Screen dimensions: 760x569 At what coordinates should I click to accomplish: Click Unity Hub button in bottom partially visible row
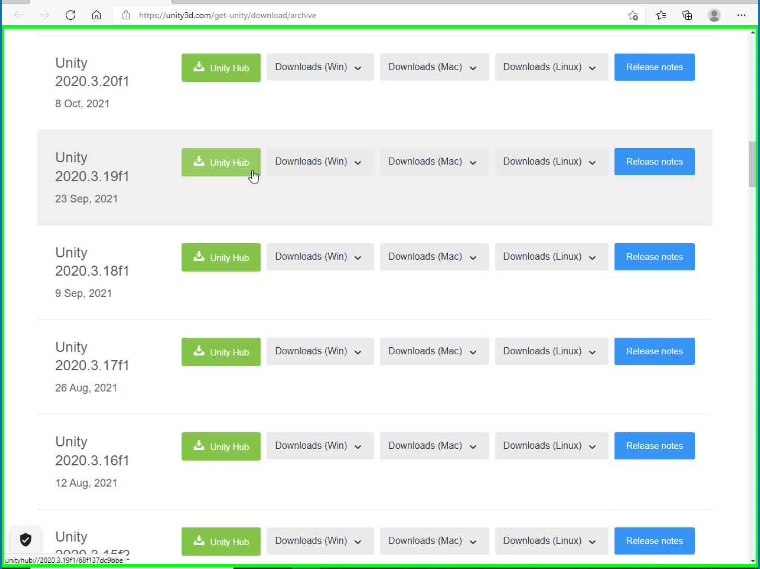point(221,541)
